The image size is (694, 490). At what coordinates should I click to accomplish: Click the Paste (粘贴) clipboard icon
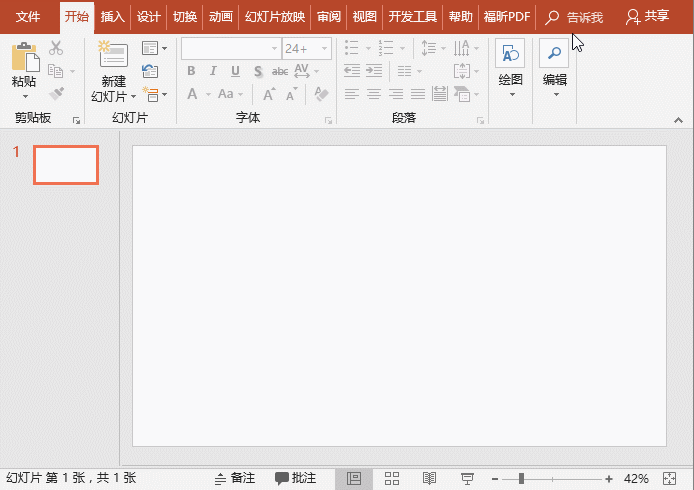click(x=24, y=56)
